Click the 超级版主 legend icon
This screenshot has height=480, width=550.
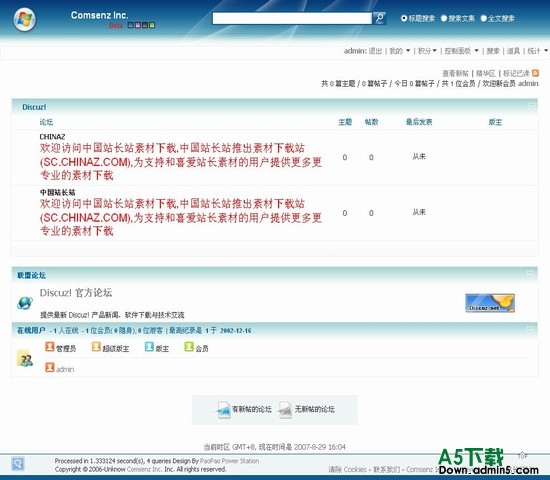[96, 347]
